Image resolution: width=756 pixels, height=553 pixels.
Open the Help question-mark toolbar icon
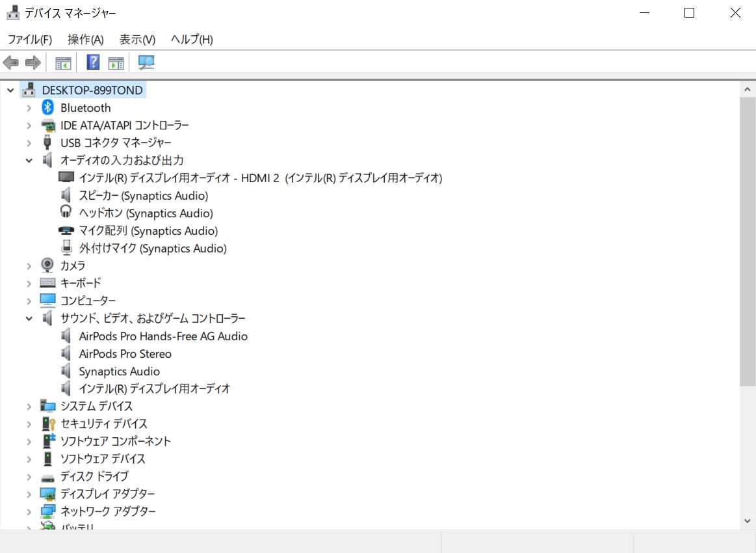pyautogui.click(x=93, y=62)
